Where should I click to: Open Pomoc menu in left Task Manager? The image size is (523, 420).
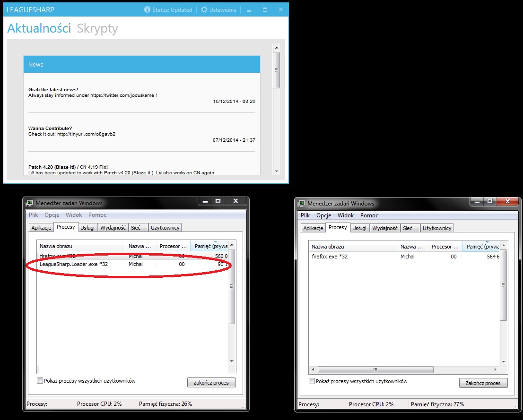[x=97, y=215]
